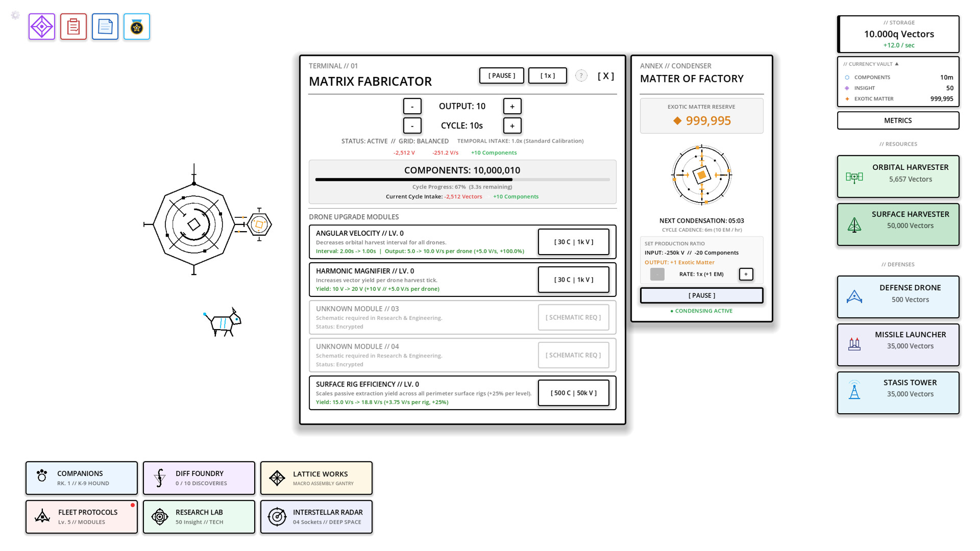Close the Matrix Fabricator terminal
Viewport: 980px width, 551px height.
tap(606, 76)
